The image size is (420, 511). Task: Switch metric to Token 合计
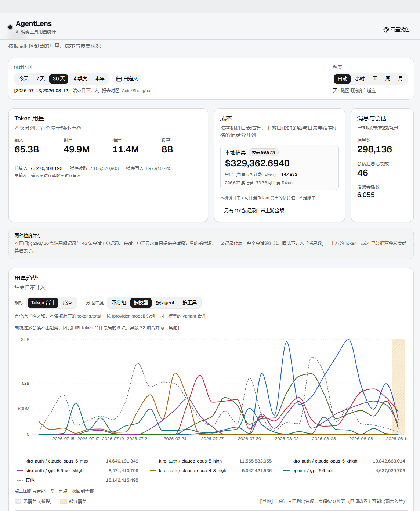click(43, 302)
